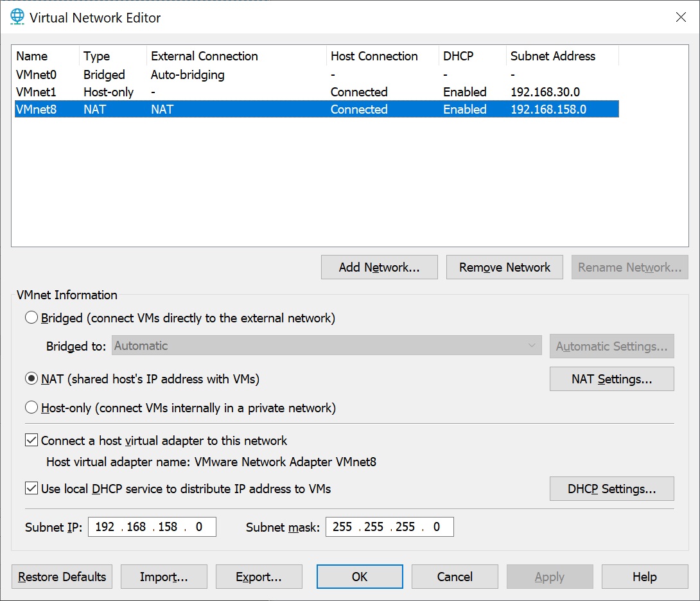Click the Enabled DHCP cell of VMnet1
This screenshot has width=700, height=601.
[x=465, y=92]
